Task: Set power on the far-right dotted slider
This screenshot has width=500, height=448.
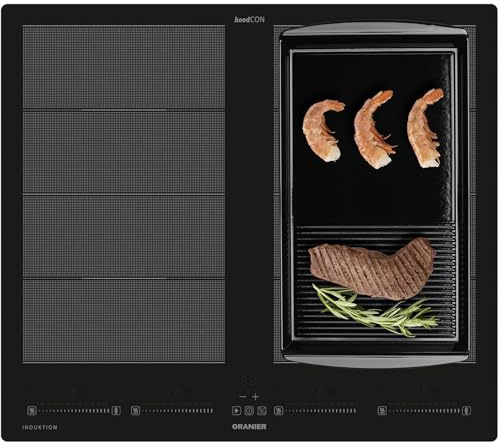Action: (424, 410)
